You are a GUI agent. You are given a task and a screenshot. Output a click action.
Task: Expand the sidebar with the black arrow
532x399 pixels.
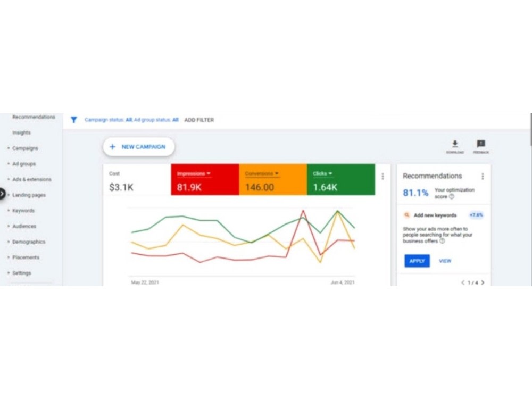click(2, 194)
